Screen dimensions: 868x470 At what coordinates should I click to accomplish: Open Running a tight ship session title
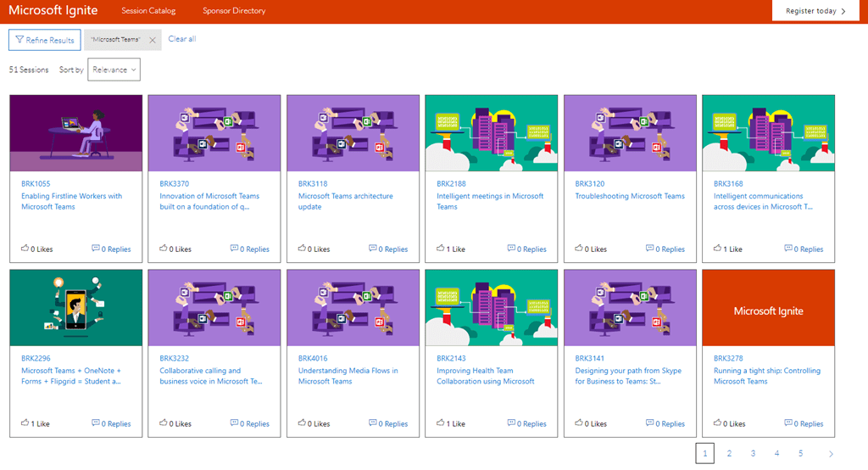click(766, 376)
